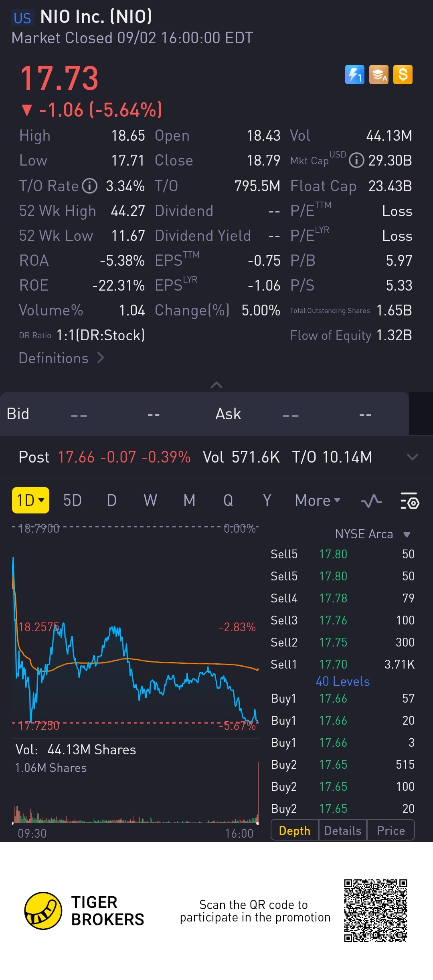Switch order book to Price view
This screenshot has width=433, height=980.
(391, 831)
